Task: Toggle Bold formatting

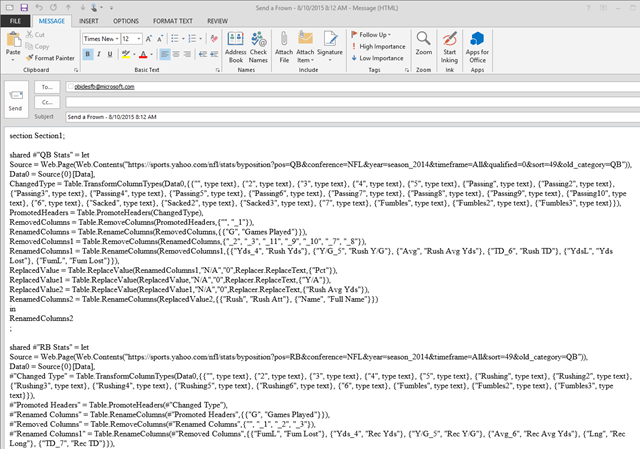Action: coord(87,54)
